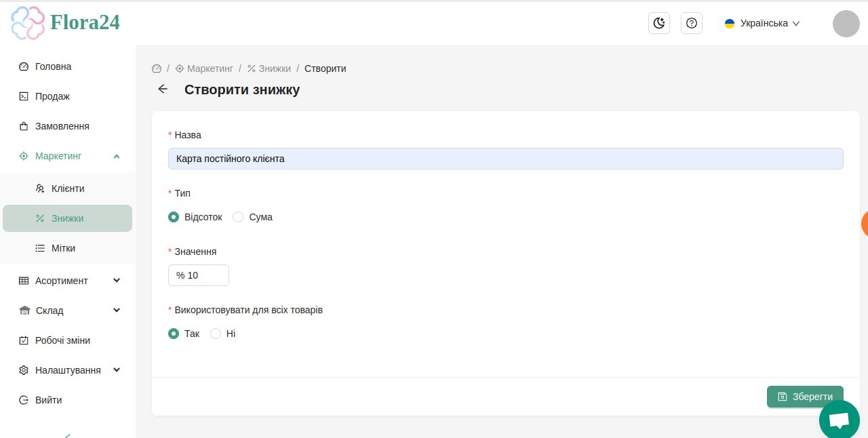This screenshot has width=868, height=438.
Task: Click the Мітки list icon
Action: [x=40, y=248]
